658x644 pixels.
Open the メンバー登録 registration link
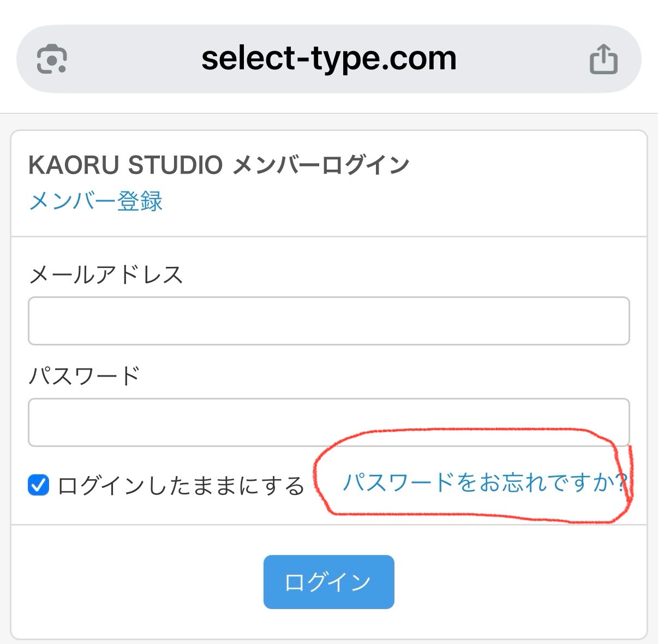coord(95,201)
